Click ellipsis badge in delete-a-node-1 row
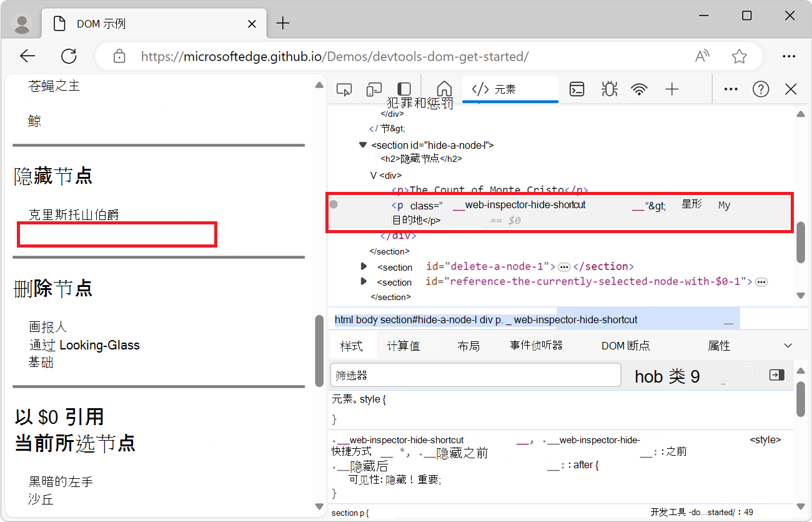The image size is (812, 522). point(564,267)
